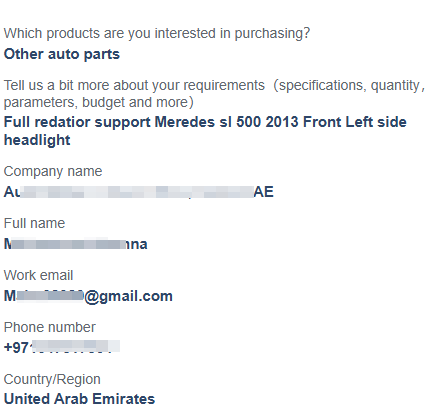This screenshot has width=435, height=419.
Task: Click the 'Which products are you interested' question
Action: [x=157, y=34]
